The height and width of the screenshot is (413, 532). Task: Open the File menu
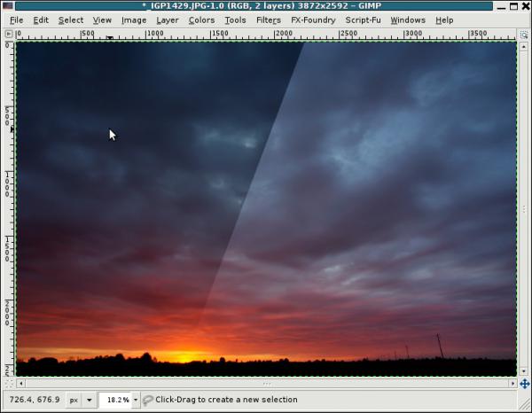16,20
